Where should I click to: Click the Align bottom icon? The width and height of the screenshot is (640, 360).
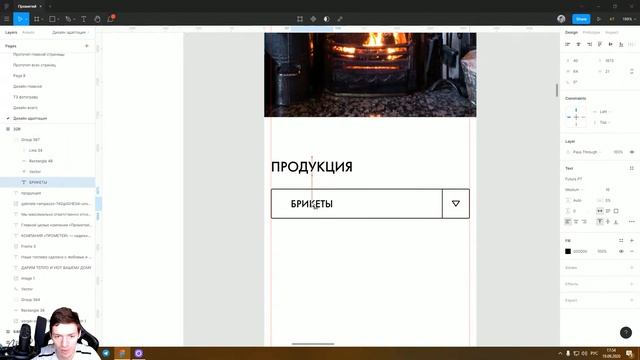point(621,44)
